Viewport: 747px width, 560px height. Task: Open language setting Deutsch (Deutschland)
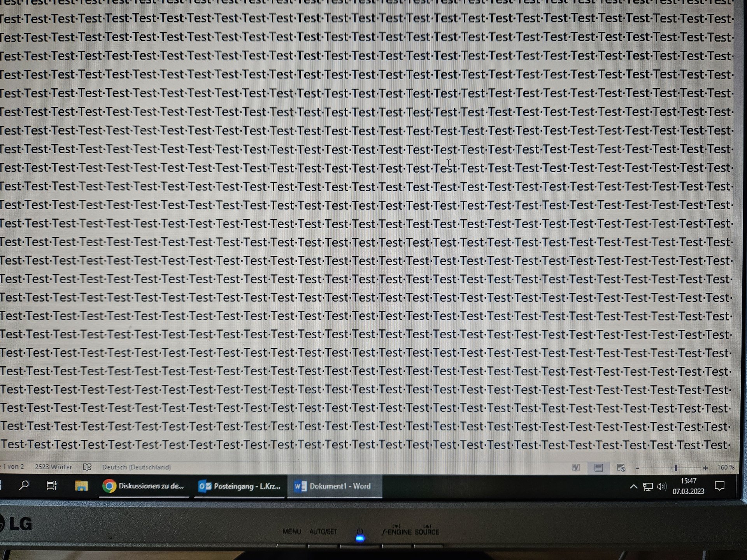[136, 467]
